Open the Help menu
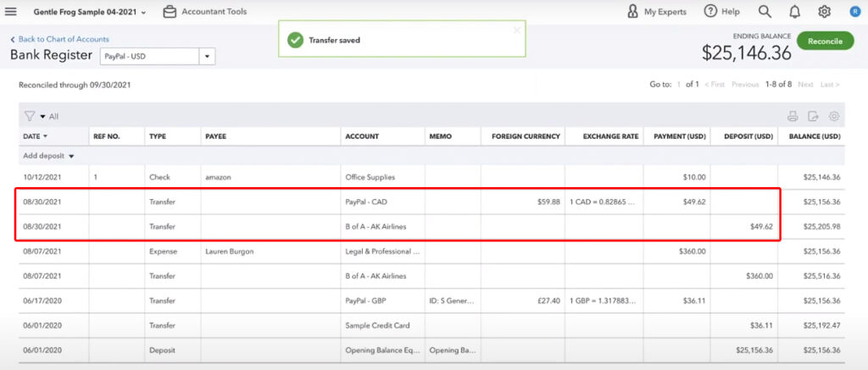This screenshot has height=370, width=868. coord(722,12)
